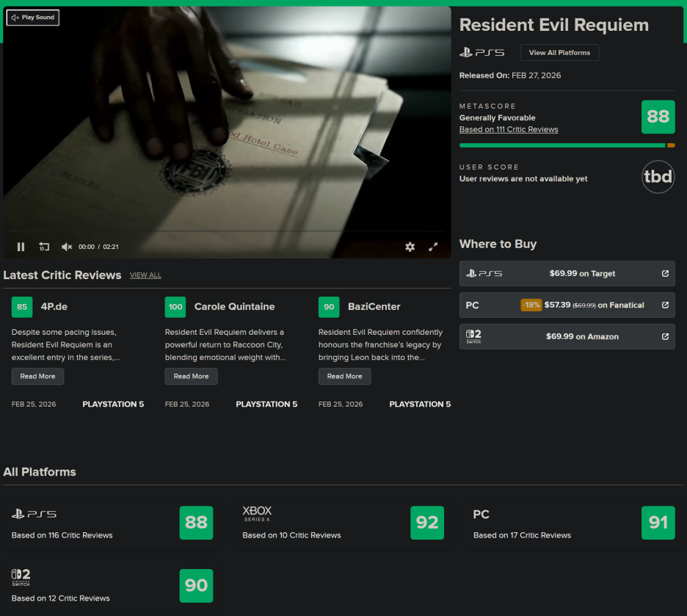687x616 pixels.
Task: Click the 4P.de review excerpt text
Action: [x=66, y=345]
